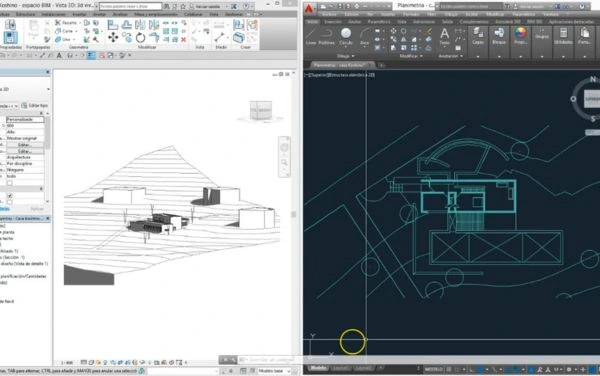Image resolution: width=600 pixels, height=376 pixels.
Task: Select the Rotate tool in Revit's Modificar panel
Action: (x=140, y=37)
